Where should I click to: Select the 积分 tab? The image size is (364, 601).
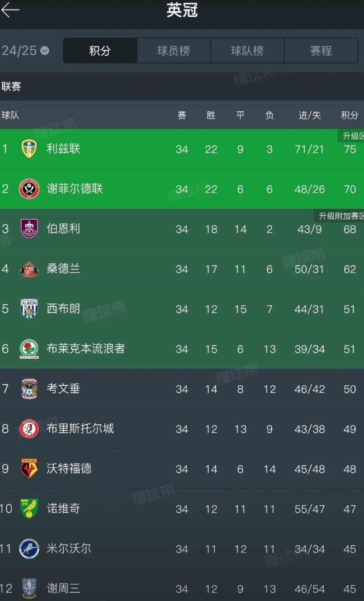click(100, 51)
